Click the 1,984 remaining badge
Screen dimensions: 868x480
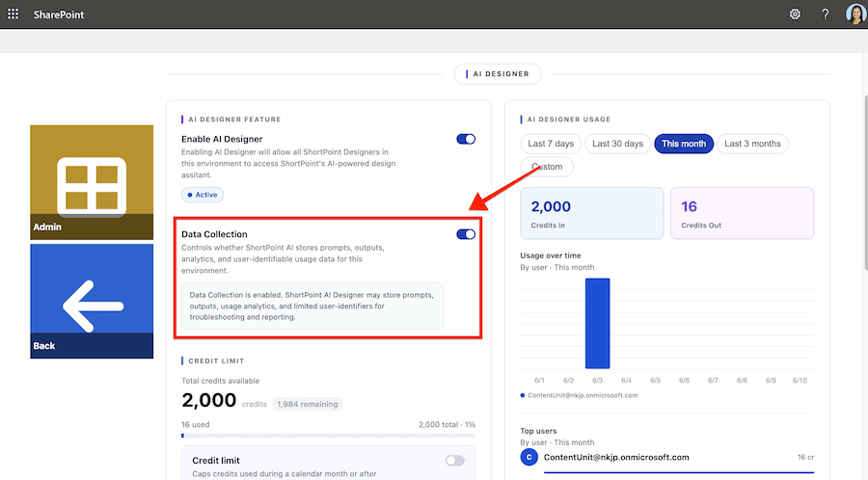(308, 404)
